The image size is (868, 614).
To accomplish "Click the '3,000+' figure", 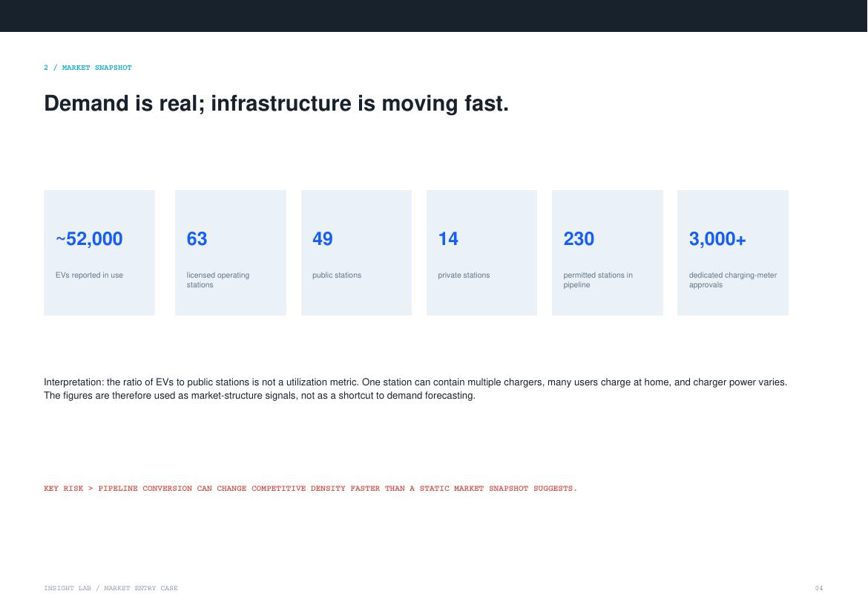I will point(717,239).
